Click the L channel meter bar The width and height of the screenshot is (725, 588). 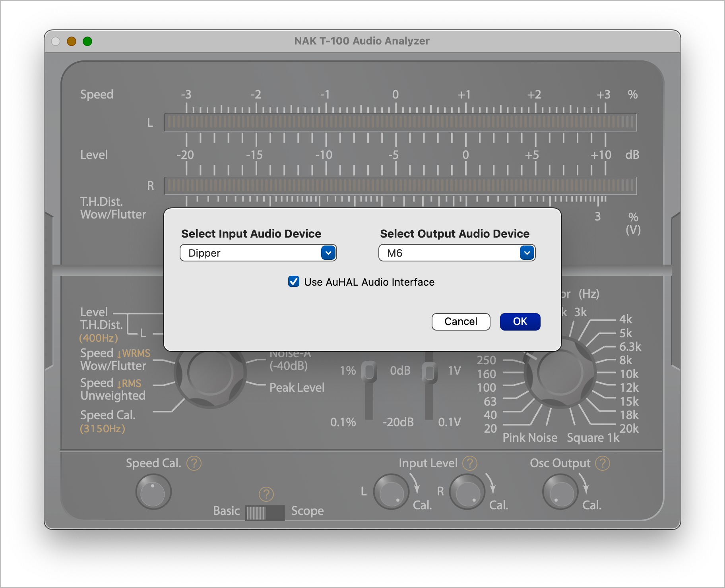[x=401, y=122]
